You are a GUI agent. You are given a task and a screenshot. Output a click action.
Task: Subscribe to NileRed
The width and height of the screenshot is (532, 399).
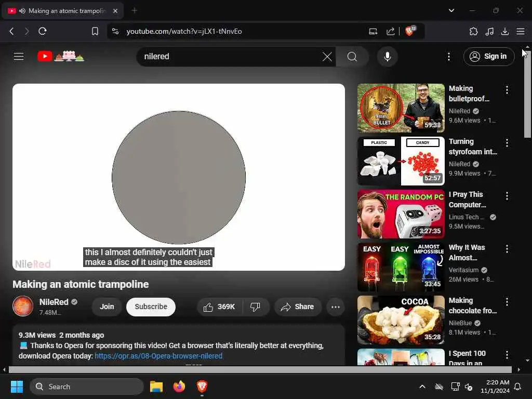click(151, 307)
